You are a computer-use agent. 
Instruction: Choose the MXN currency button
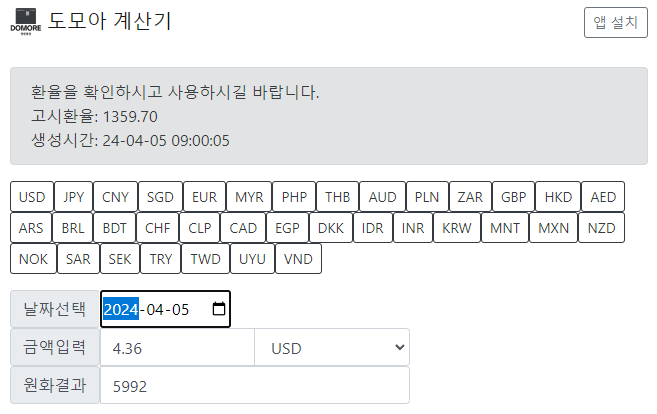(x=554, y=228)
